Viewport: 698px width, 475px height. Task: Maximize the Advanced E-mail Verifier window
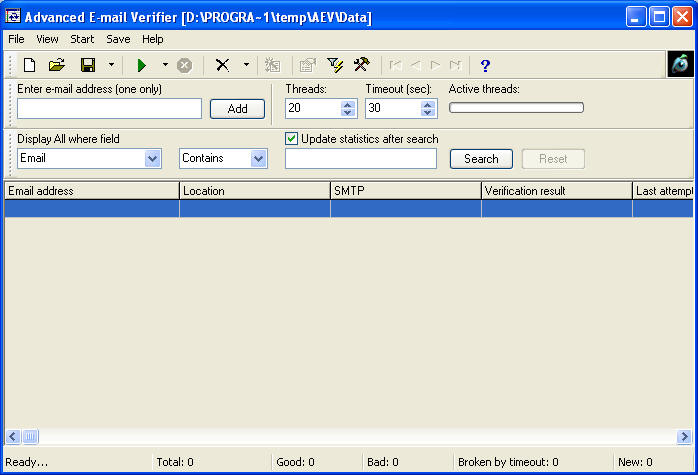click(659, 17)
